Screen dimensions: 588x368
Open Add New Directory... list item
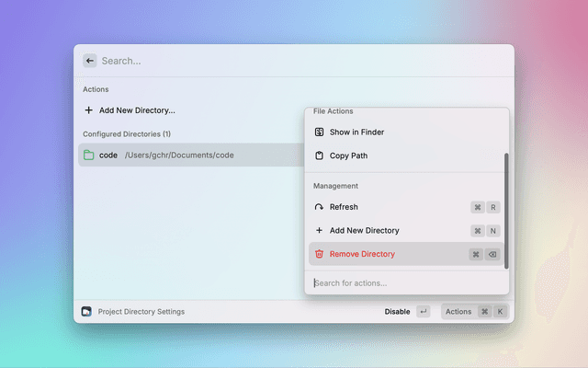click(x=137, y=110)
